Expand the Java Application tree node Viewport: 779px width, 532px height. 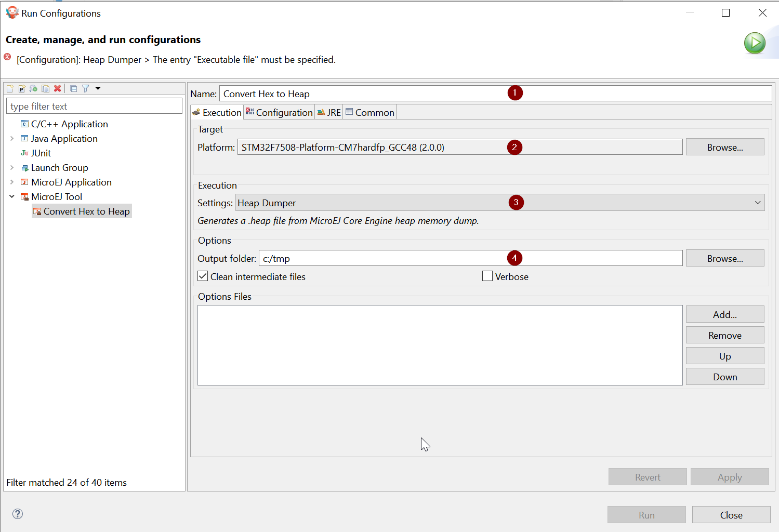click(x=12, y=139)
